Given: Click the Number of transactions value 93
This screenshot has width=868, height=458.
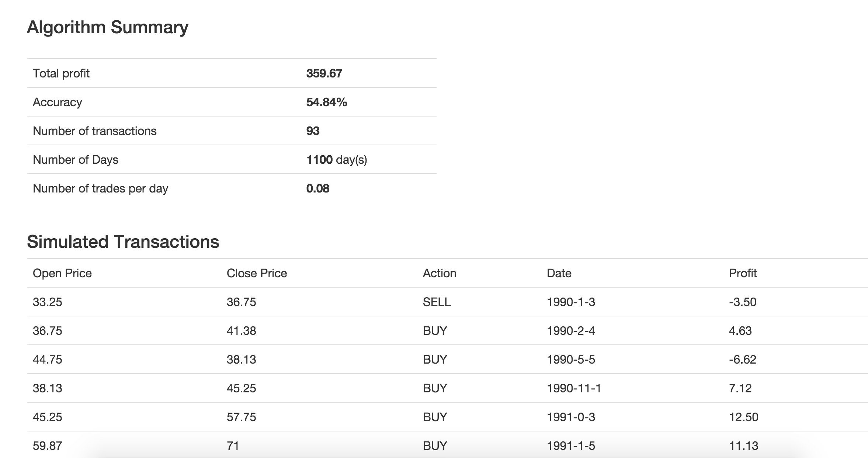Looking at the screenshot, I should coord(313,131).
